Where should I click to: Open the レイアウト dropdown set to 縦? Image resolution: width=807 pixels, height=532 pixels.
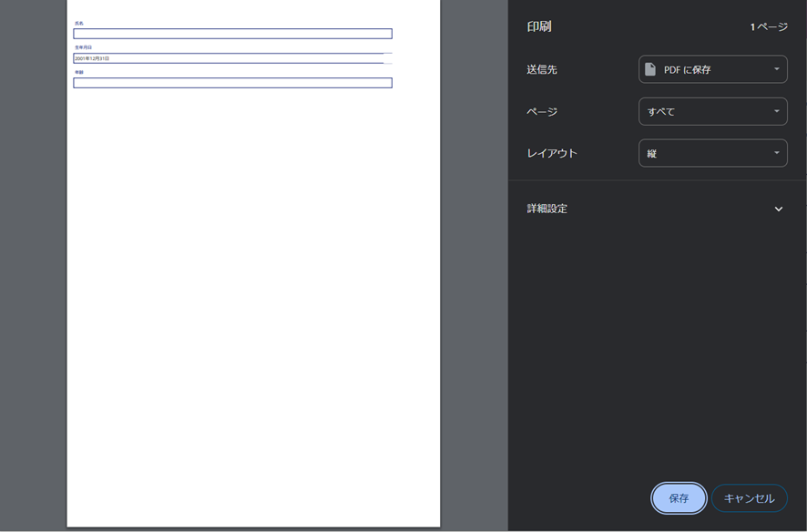click(713, 153)
